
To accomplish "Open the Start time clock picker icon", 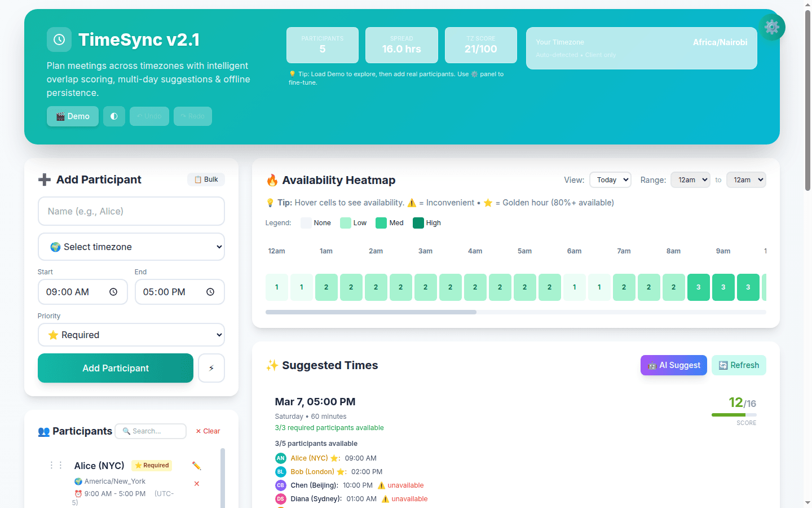I will 113,292.
